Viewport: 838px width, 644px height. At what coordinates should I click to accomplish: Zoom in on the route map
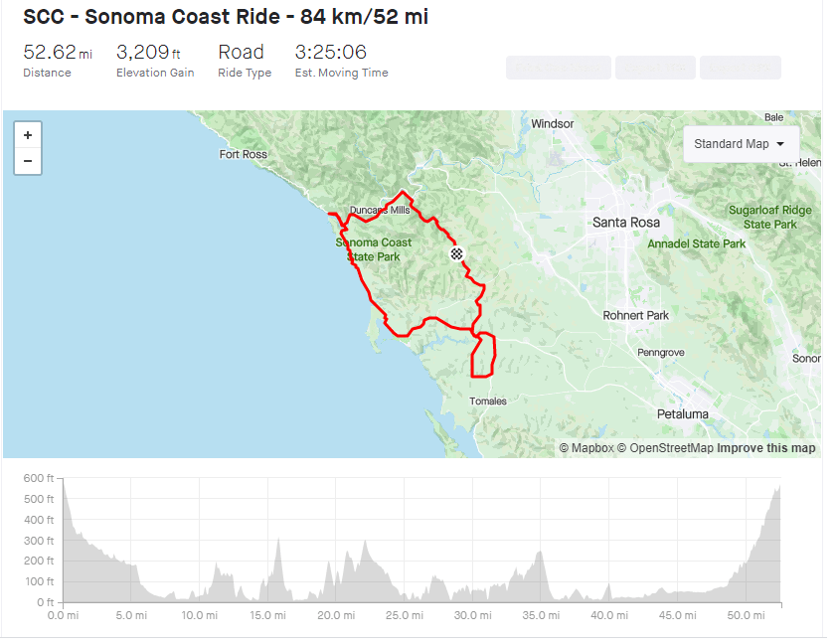pos(28,135)
